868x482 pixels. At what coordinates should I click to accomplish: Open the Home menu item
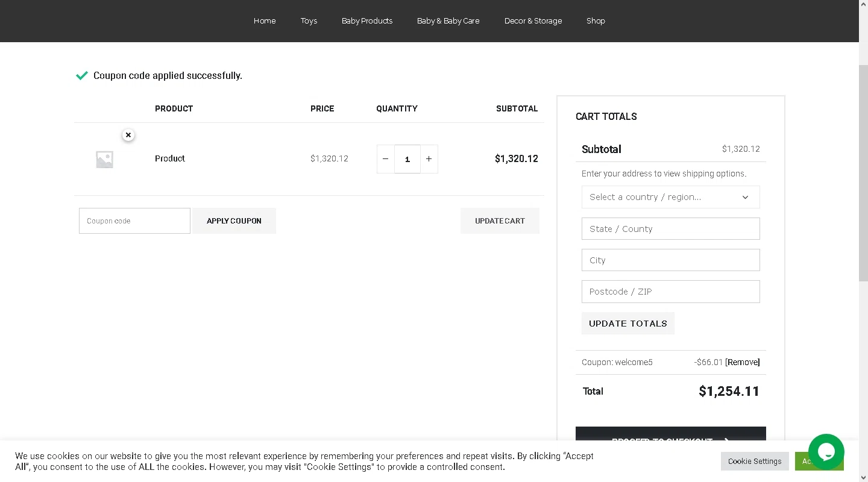[x=265, y=20]
